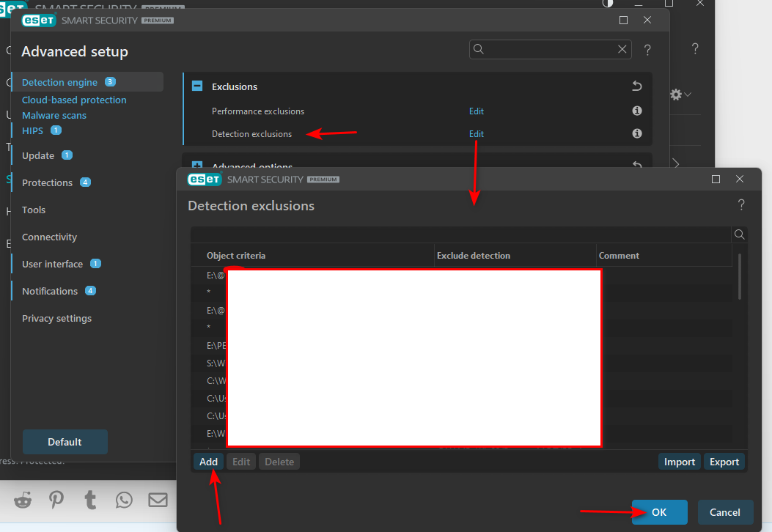Open Privacy settings category
The width and height of the screenshot is (772, 532).
(x=56, y=318)
